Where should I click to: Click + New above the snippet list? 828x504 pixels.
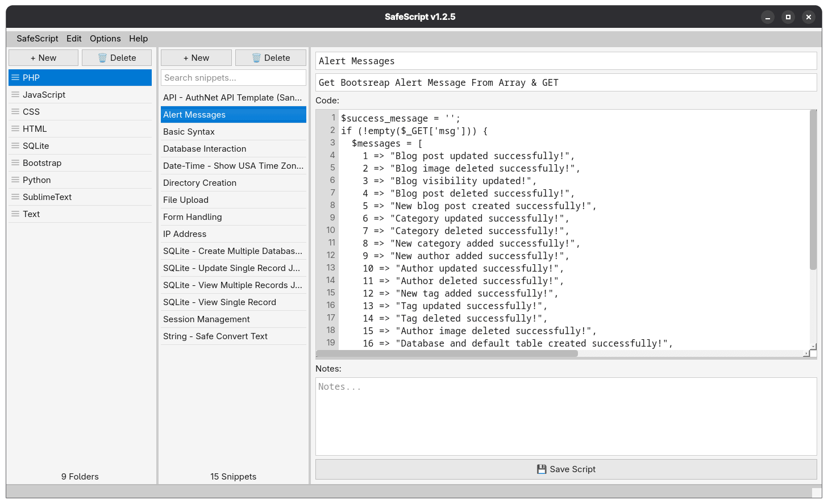[x=196, y=57]
